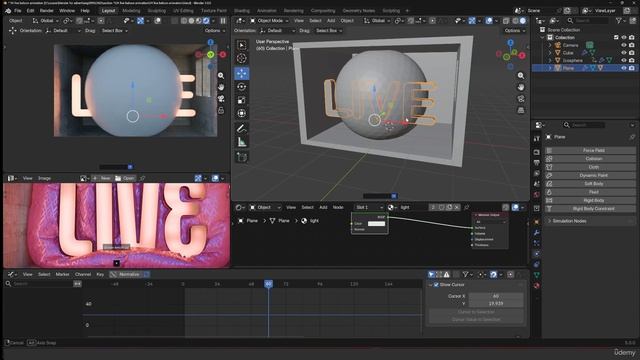
Task: Select the Measure tool in the viewport toolbar
Action: click(x=242, y=142)
